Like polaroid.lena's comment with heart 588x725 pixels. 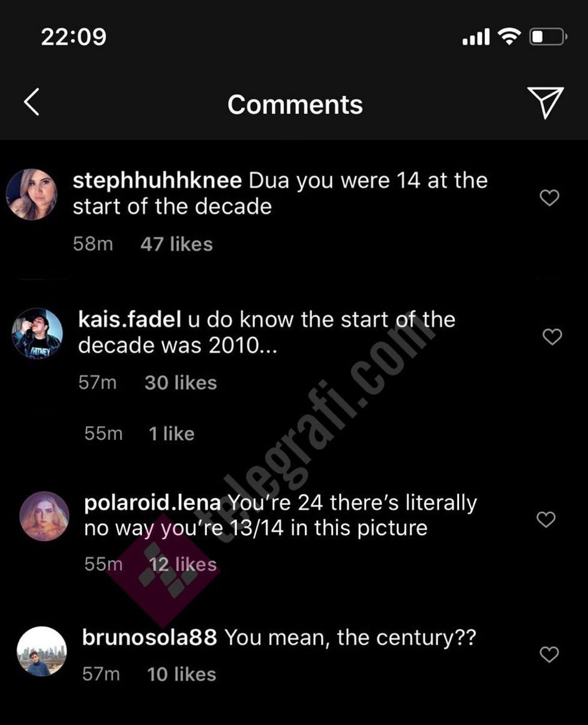(x=546, y=519)
